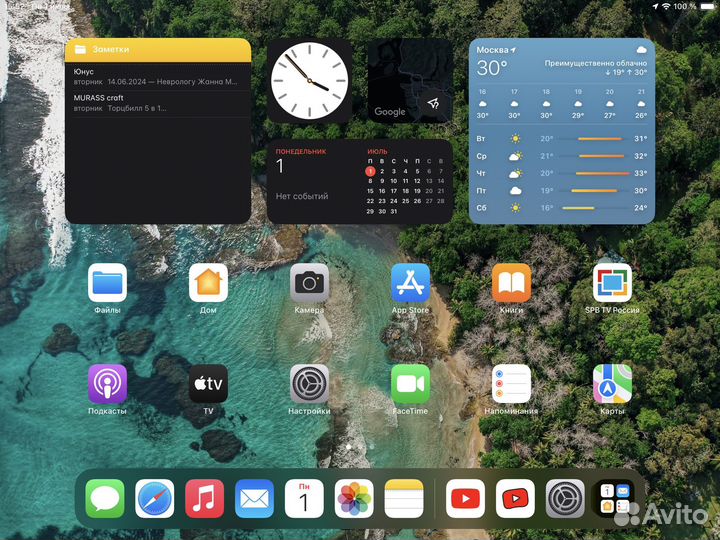Tap the Сб forecast row

[x=562, y=208]
